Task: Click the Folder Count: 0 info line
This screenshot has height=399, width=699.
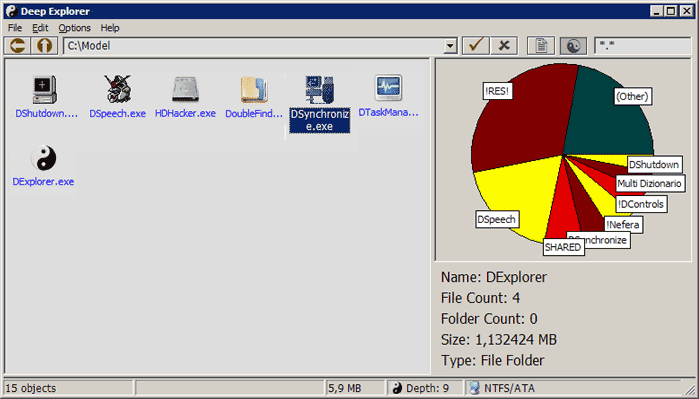Action: click(489, 319)
